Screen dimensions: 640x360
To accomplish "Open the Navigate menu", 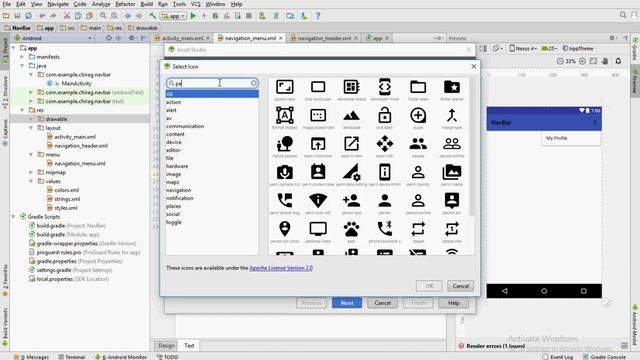I will click(58, 4).
